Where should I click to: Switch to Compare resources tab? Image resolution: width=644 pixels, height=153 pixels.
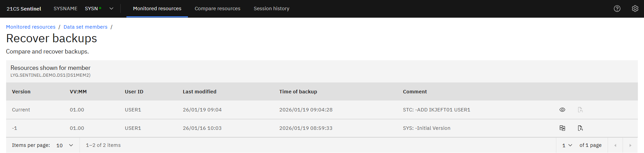pos(217,9)
